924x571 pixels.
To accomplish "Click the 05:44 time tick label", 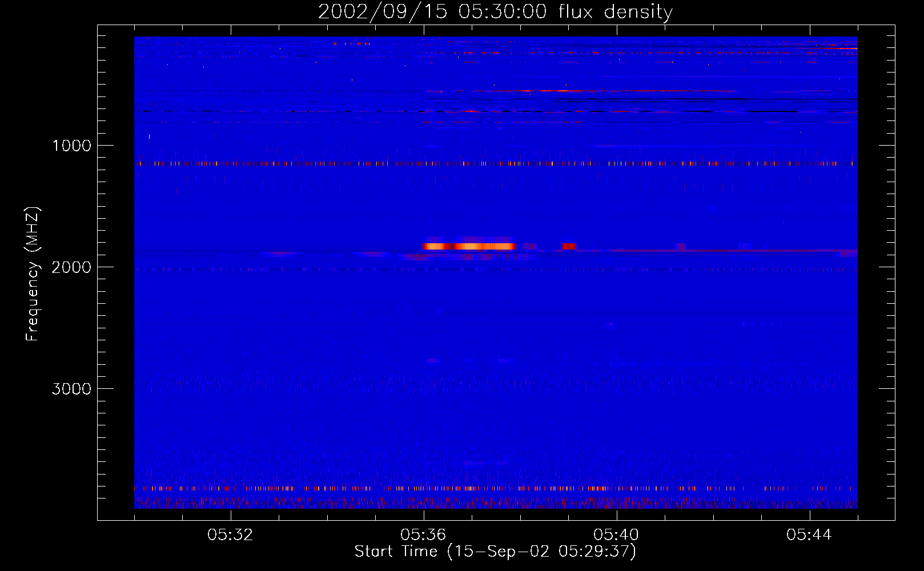I will pyautogui.click(x=809, y=535).
